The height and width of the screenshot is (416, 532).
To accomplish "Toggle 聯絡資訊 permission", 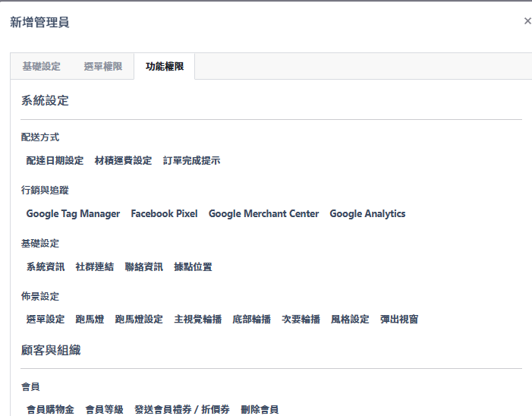I will point(144,266).
